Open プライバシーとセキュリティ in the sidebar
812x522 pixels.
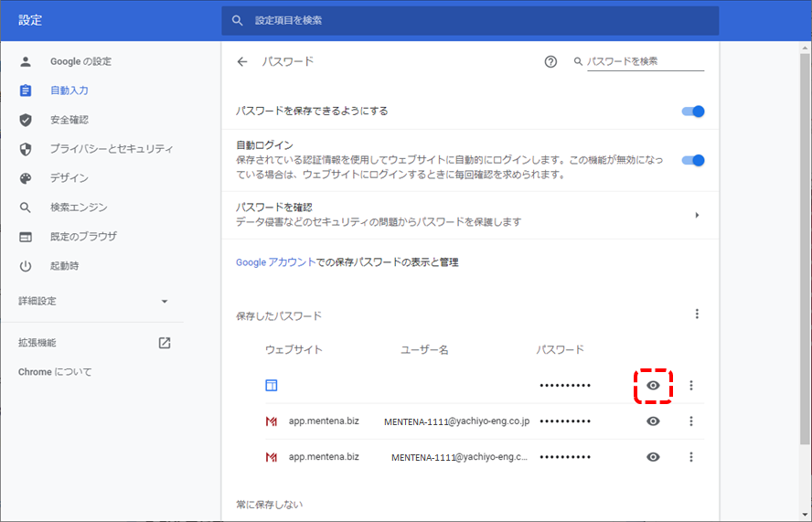click(x=111, y=149)
